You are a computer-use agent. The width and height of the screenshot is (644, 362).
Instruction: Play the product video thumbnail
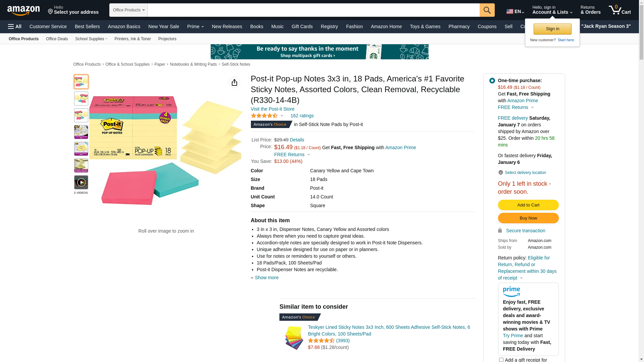(x=81, y=182)
